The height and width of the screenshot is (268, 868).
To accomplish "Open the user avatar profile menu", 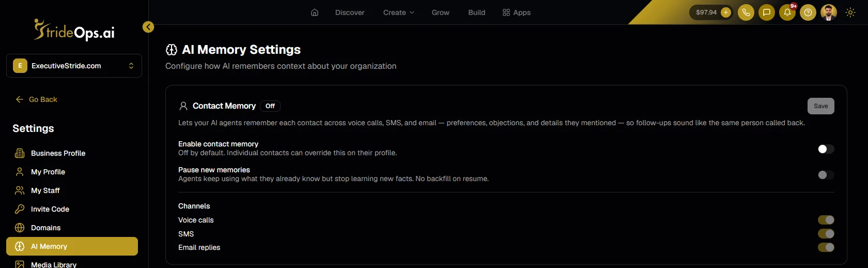I will click(x=829, y=12).
